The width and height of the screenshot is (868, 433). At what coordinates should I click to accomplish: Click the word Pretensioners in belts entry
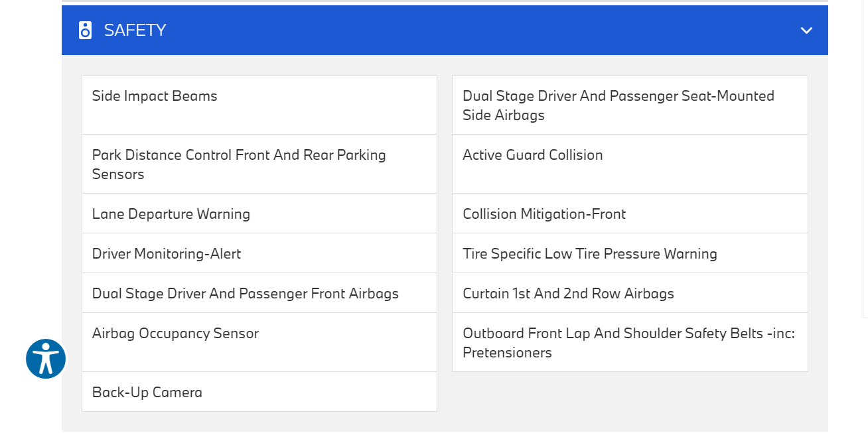pos(507,353)
